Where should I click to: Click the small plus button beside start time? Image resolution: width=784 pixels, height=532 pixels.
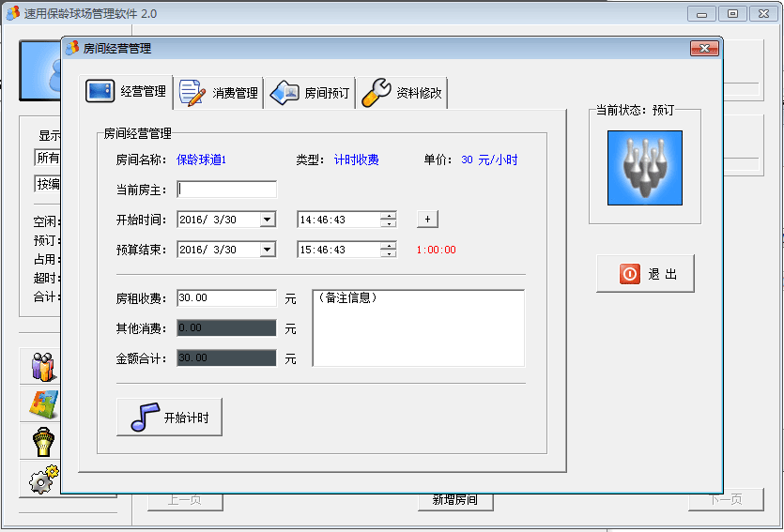(x=427, y=219)
